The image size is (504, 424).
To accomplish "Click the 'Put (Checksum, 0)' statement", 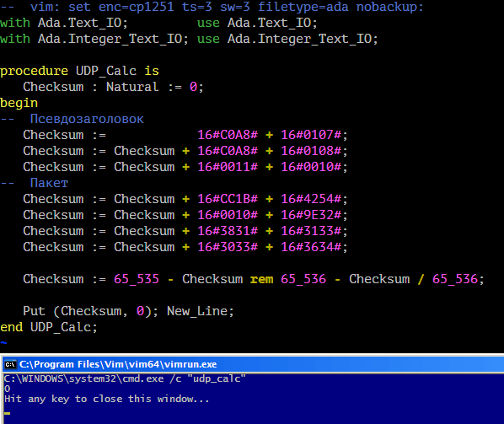I will tap(90, 311).
